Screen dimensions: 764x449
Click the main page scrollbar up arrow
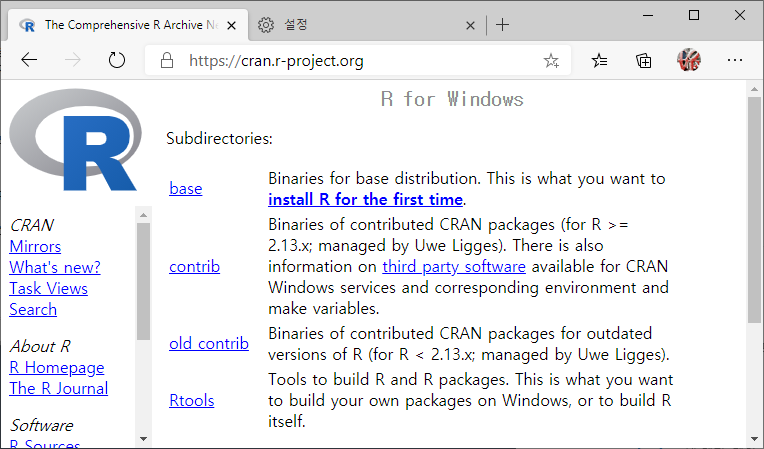[x=754, y=89]
